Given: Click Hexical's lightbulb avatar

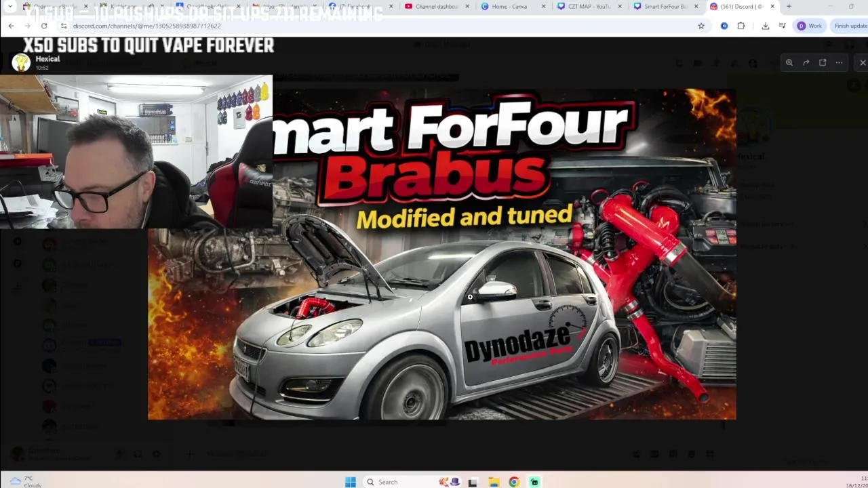Looking at the screenshot, I should (x=22, y=62).
